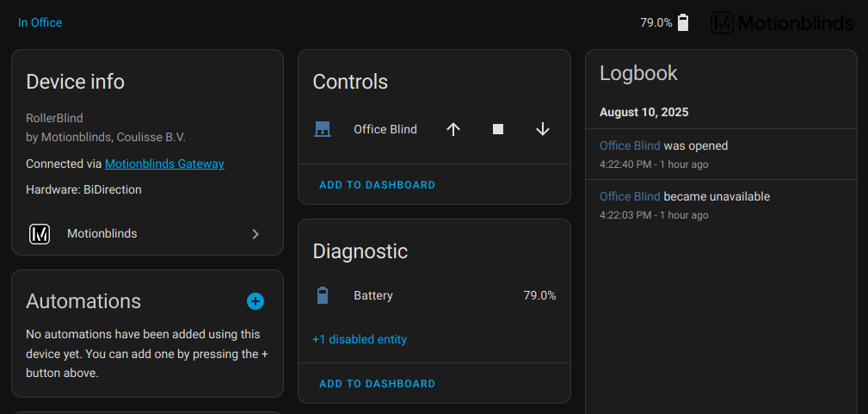
Task: Click the RollerBlind model name
Action: click(54, 118)
